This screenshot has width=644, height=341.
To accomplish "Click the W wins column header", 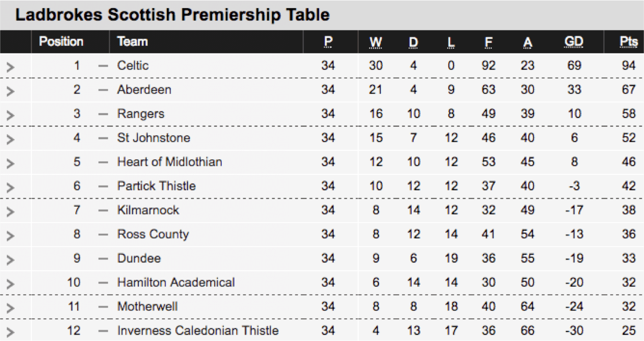I will [376, 42].
